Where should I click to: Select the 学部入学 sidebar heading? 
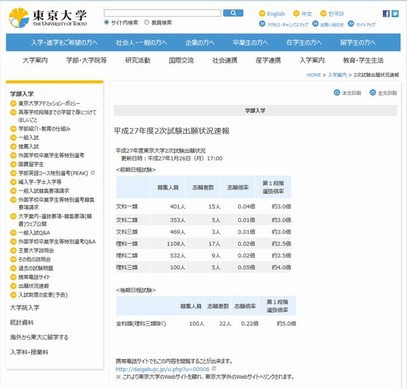(22, 94)
